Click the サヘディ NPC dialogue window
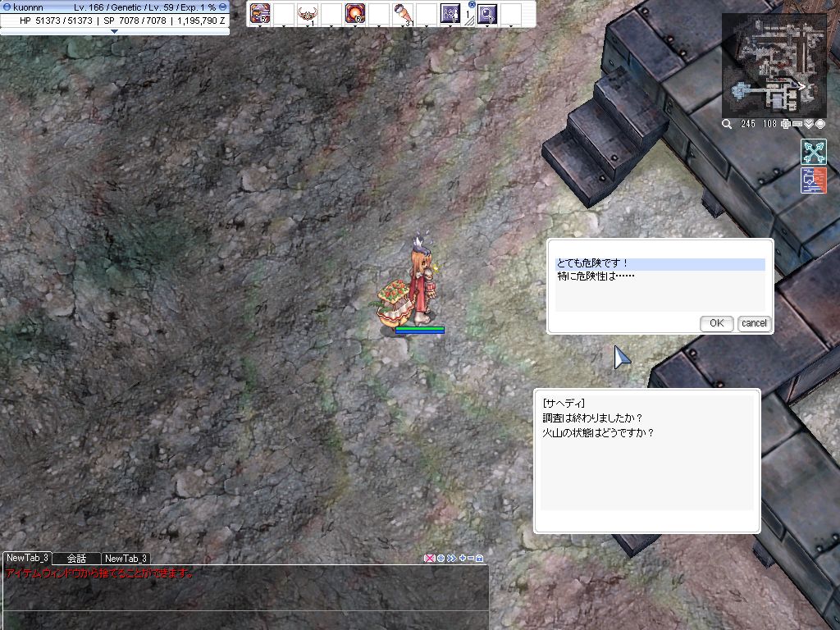The image size is (840, 630). [647, 461]
